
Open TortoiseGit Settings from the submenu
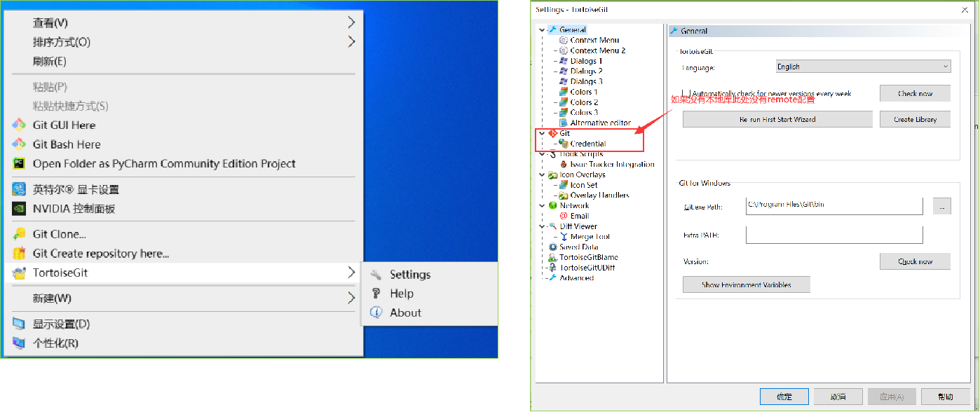pos(410,275)
